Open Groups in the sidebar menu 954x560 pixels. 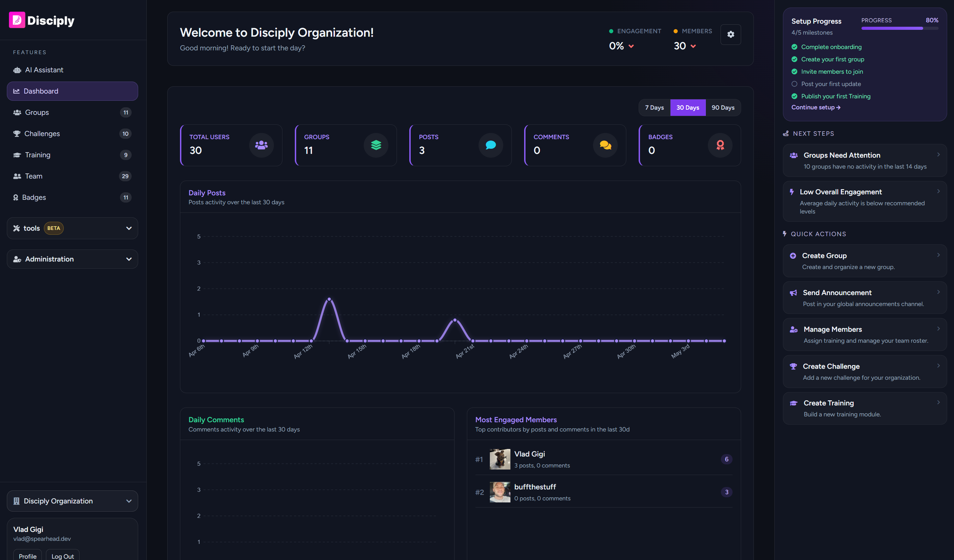click(x=72, y=112)
